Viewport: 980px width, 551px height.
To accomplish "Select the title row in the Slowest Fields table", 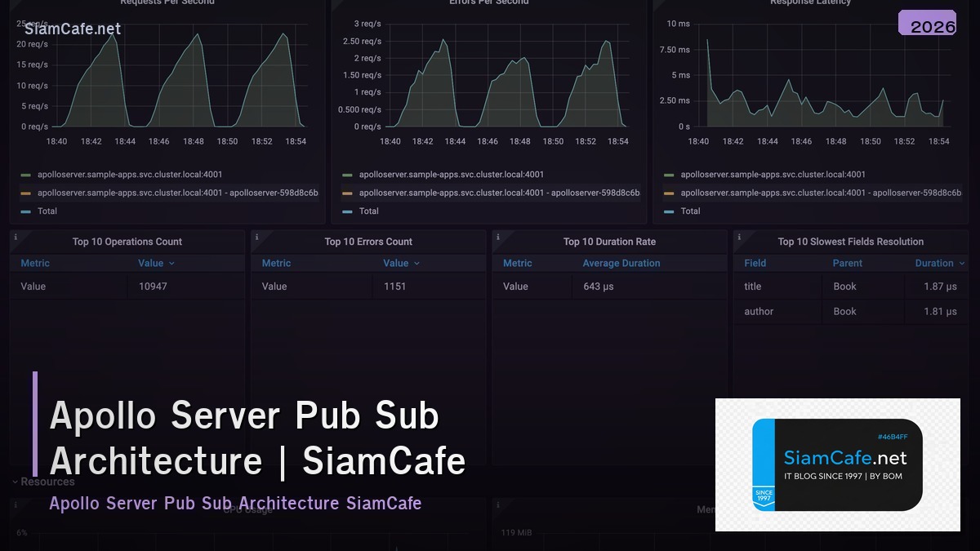I will click(x=849, y=286).
